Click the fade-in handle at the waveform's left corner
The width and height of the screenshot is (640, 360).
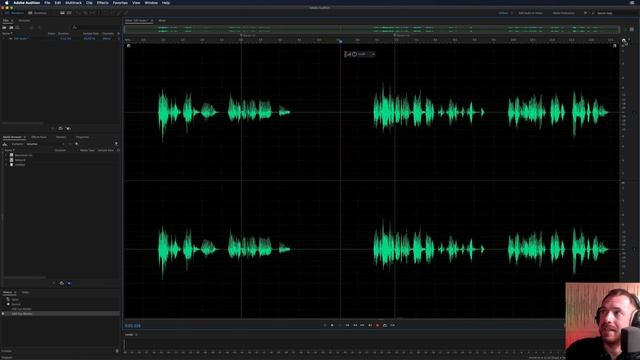pyautogui.click(x=128, y=46)
